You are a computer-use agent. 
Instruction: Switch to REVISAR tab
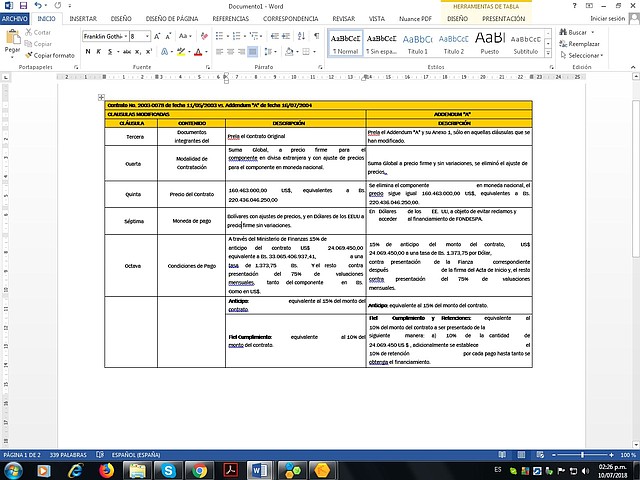coord(344,18)
